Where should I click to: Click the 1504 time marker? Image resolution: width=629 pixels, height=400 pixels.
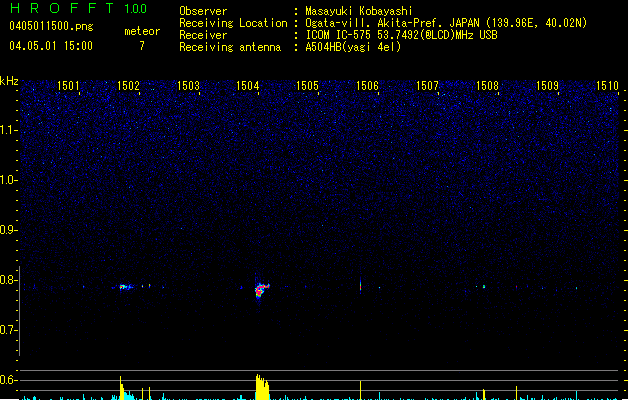[248, 86]
